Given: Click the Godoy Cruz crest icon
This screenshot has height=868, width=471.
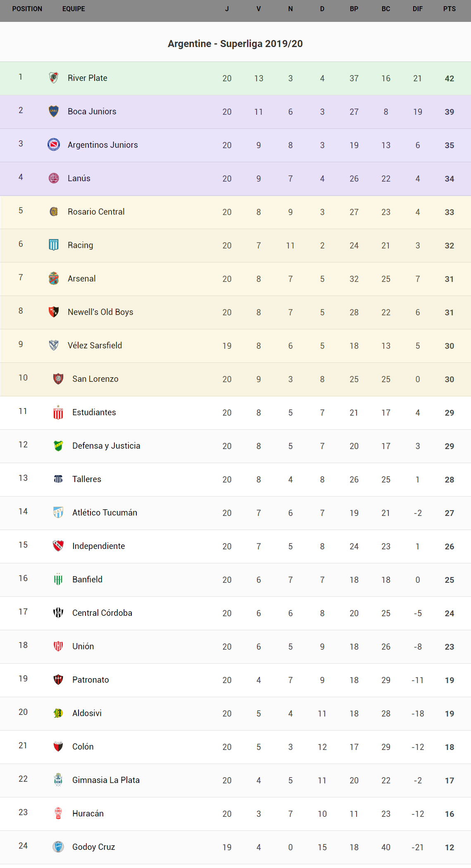Looking at the screenshot, I should pos(58,847).
